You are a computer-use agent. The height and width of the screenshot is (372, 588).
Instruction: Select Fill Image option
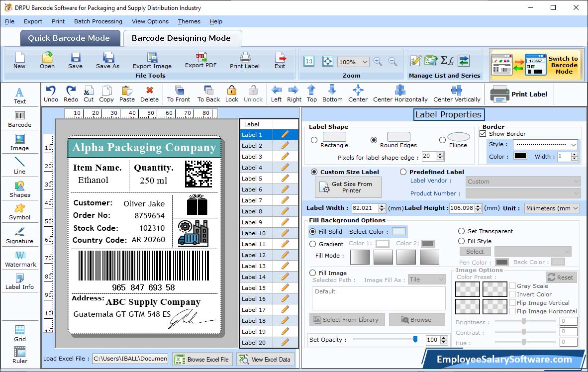click(313, 273)
